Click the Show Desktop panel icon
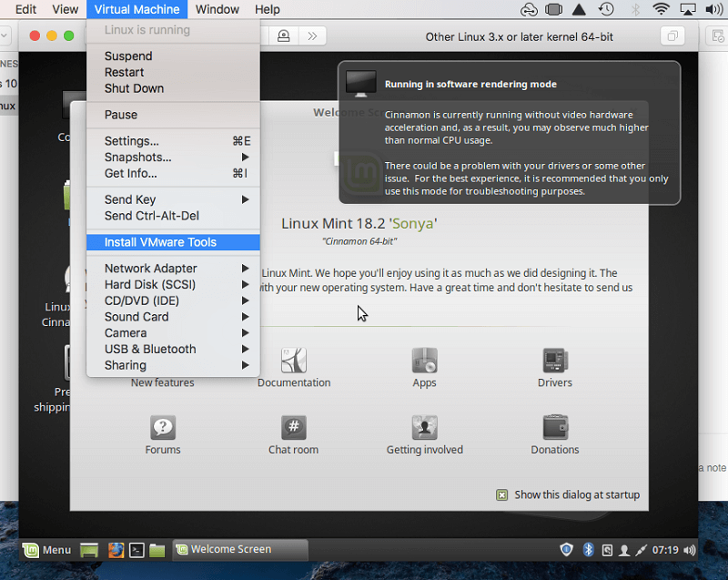This screenshot has height=580, width=728. tap(89, 550)
